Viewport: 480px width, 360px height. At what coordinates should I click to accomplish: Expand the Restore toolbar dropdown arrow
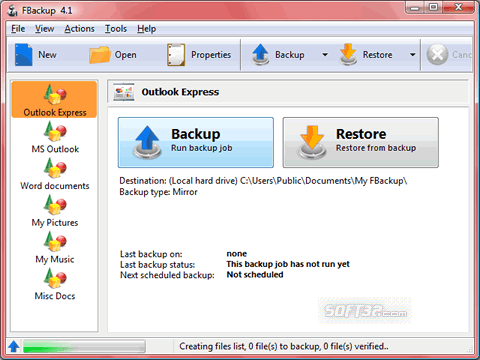pyautogui.click(x=413, y=55)
